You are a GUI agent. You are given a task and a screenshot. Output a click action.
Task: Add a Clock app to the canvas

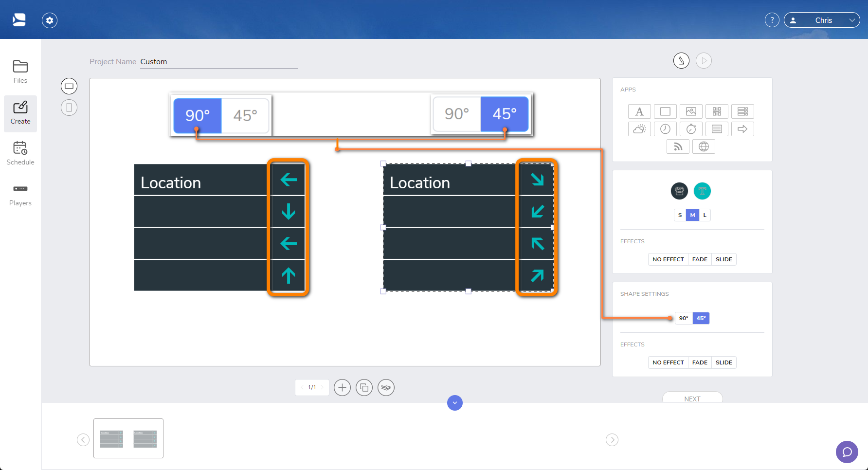click(x=665, y=128)
